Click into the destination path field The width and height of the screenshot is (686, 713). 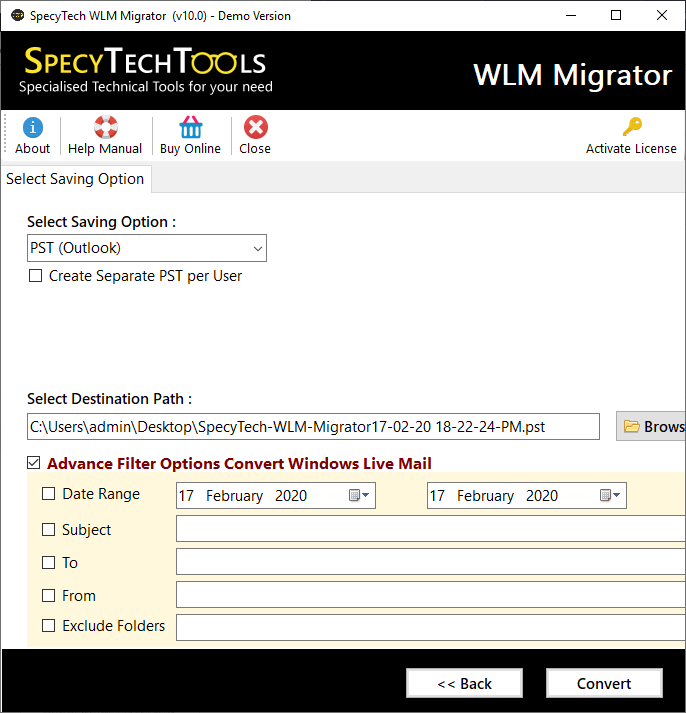313,427
